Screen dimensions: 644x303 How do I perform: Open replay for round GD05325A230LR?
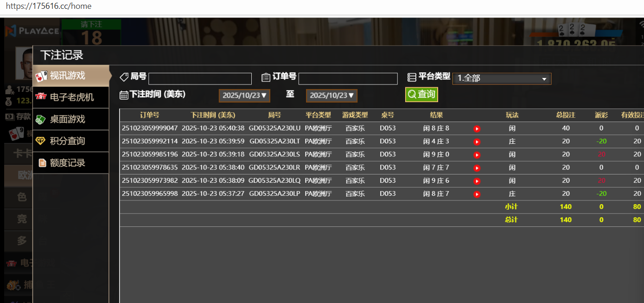click(477, 168)
